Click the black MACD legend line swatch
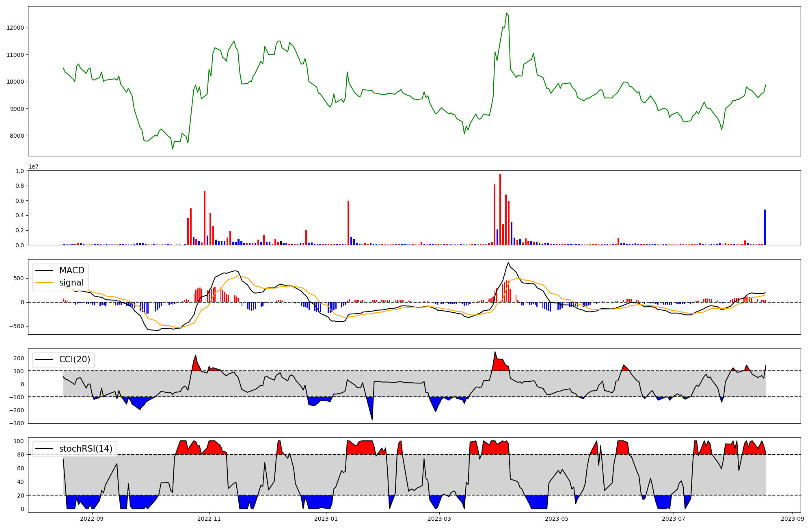Screen dimensions: 812x528 (x=45, y=270)
